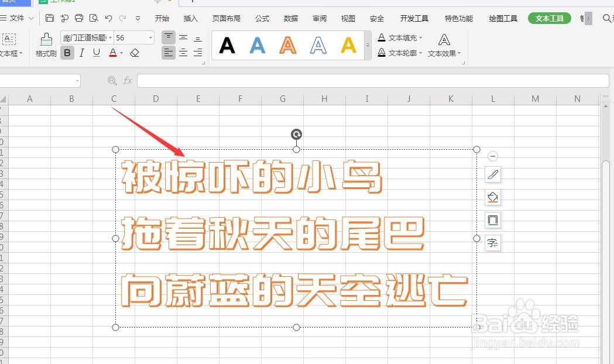Open the shape fill floating icon
This screenshot has width=614, height=364.
click(493, 197)
